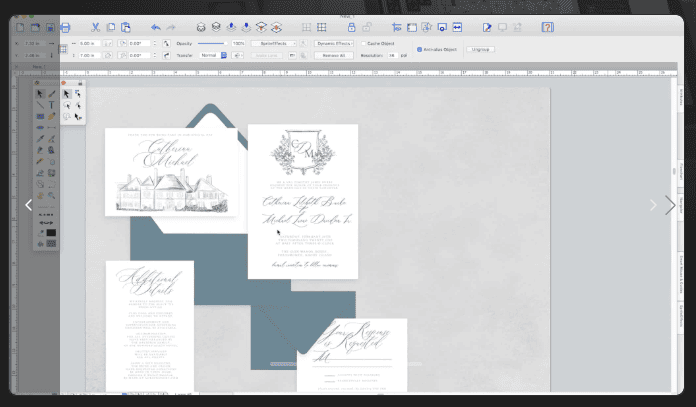Click the Open file icon
This screenshot has height=407, width=696.
[x=36, y=28]
